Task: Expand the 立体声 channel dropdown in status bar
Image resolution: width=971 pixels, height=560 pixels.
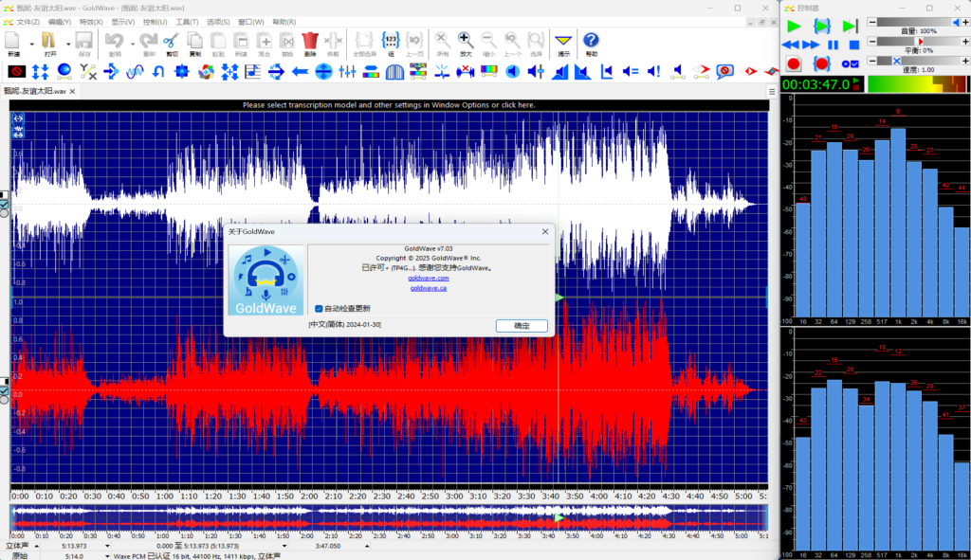Action: pyautogui.click(x=36, y=546)
